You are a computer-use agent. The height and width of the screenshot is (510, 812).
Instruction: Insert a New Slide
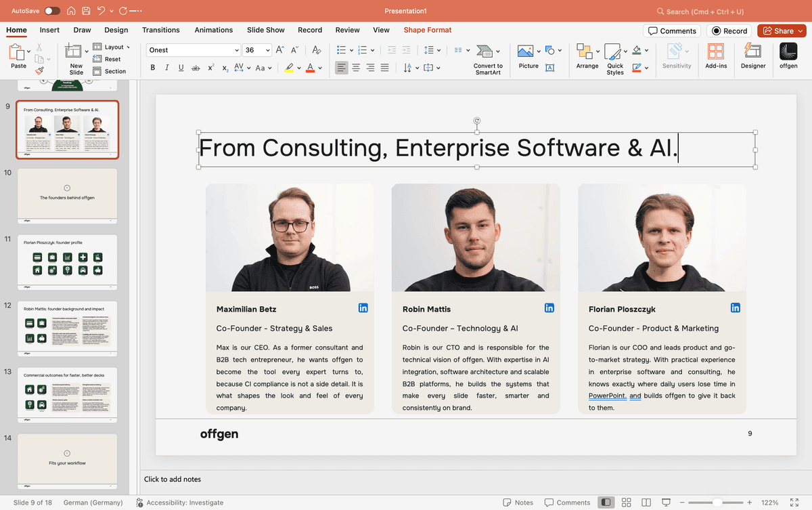tap(75, 59)
